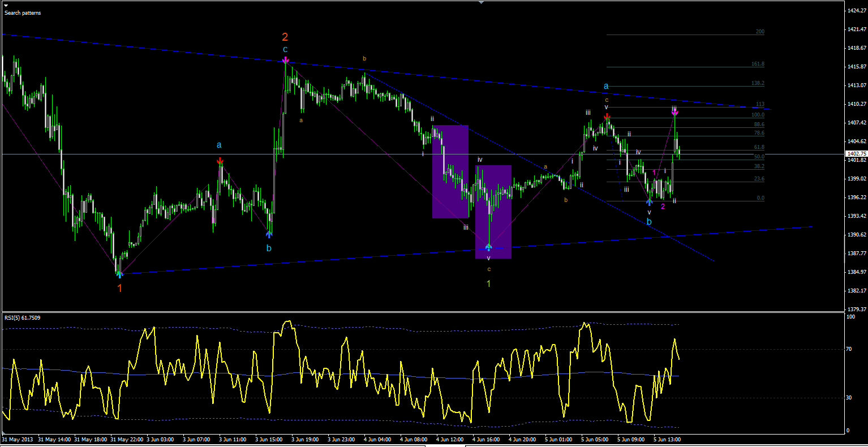Screen dimensions: 868x447
Task: Click blue up arrow inside lower purple rectangle
Action: [489, 247]
